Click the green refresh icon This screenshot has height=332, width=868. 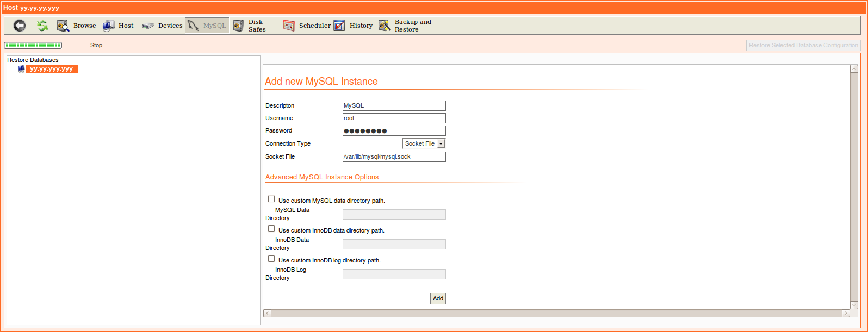42,26
